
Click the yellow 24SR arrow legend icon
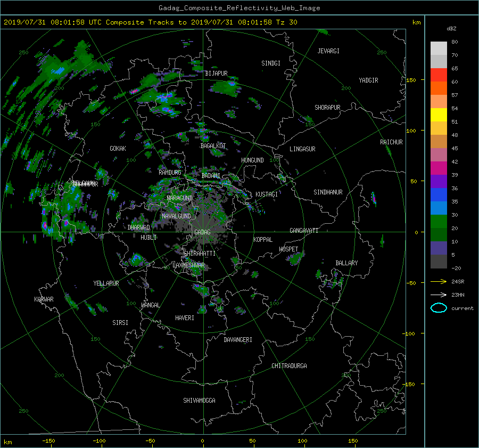coord(439,281)
